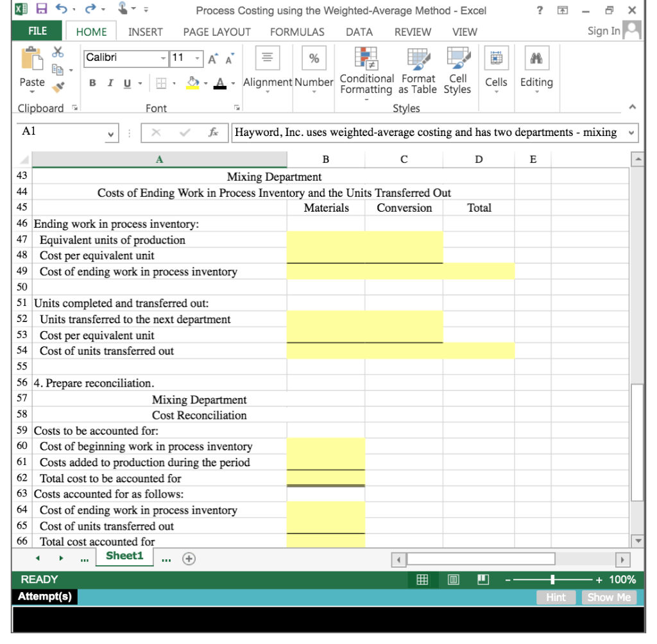
Task: Switch to Page Layout view
Action: coord(453,580)
